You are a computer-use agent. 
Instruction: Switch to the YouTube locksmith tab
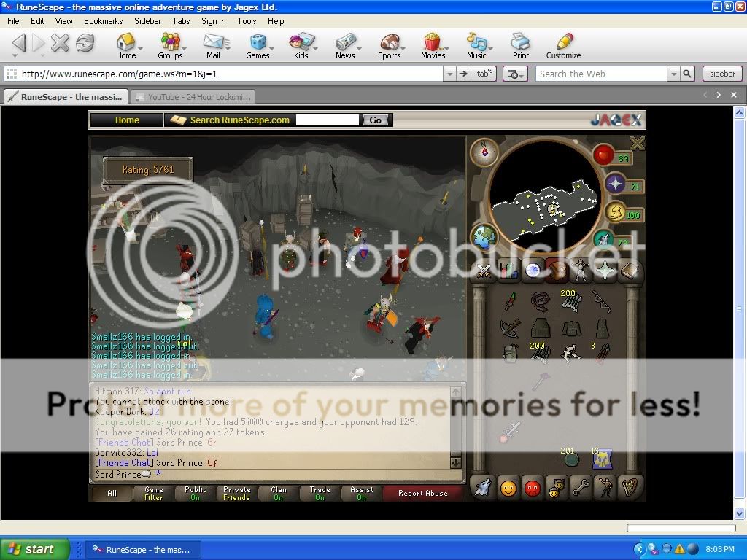pos(193,96)
